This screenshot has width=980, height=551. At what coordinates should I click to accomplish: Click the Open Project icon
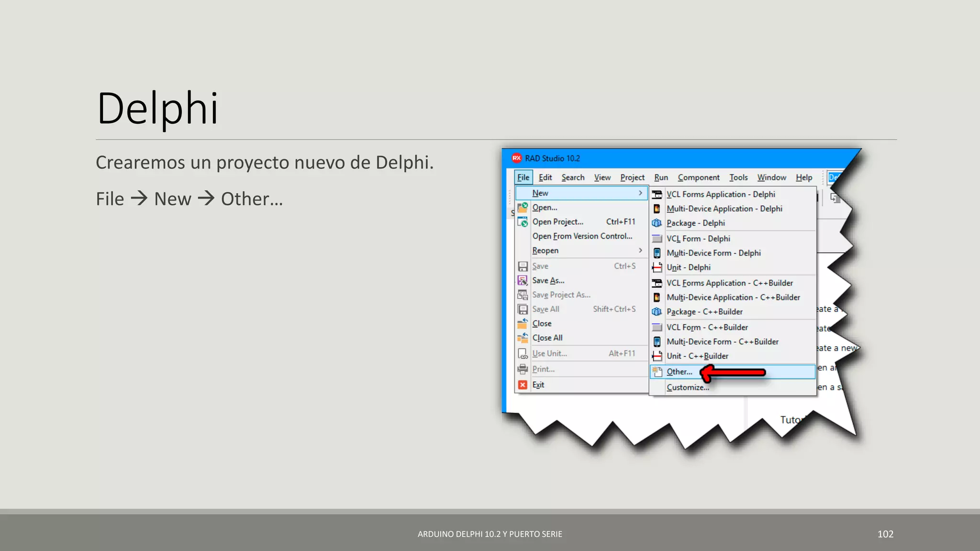[523, 222]
